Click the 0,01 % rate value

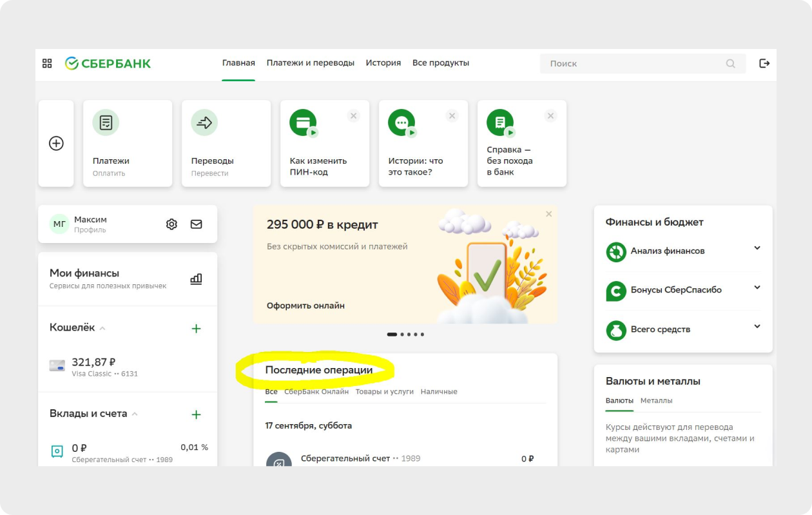tap(195, 447)
